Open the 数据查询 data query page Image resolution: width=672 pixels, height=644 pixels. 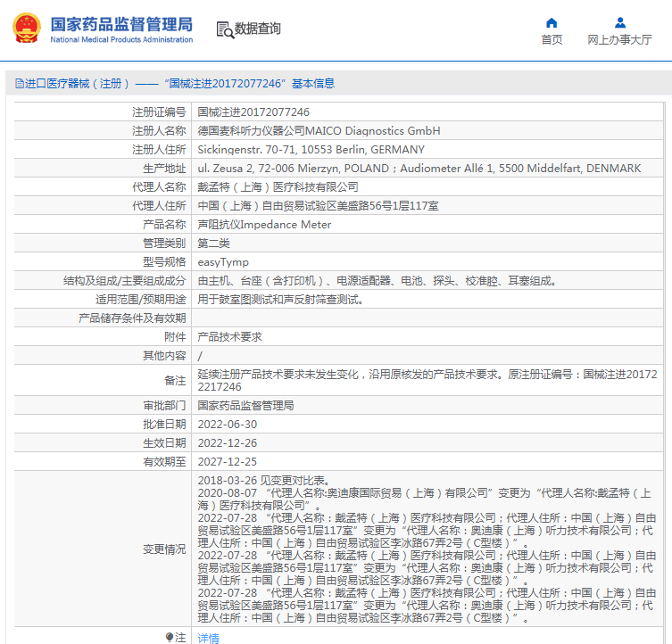[257, 29]
